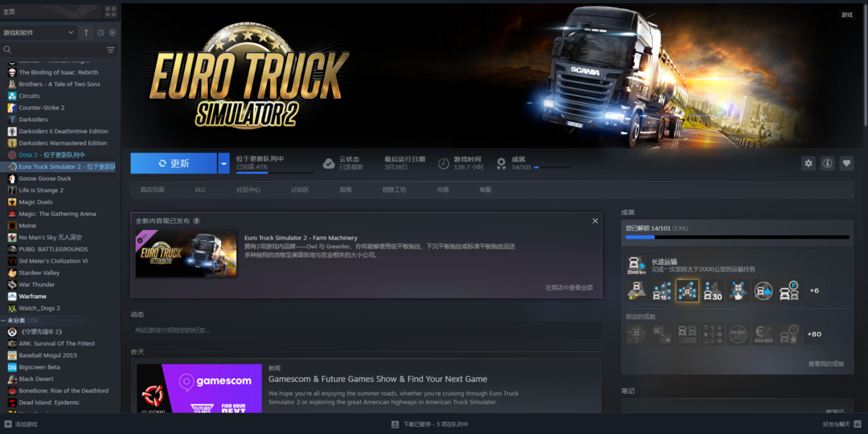Click the Magic Duels game icon

coord(12,202)
